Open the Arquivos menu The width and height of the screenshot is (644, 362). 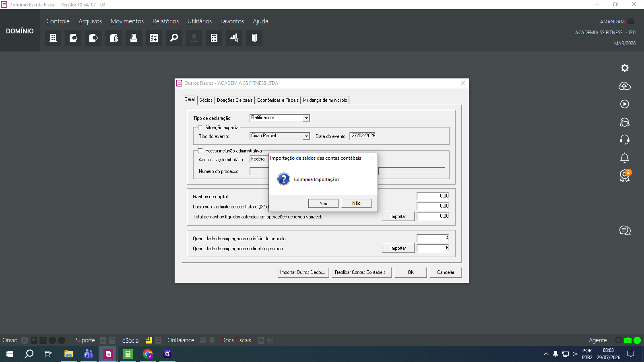point(90,21)
